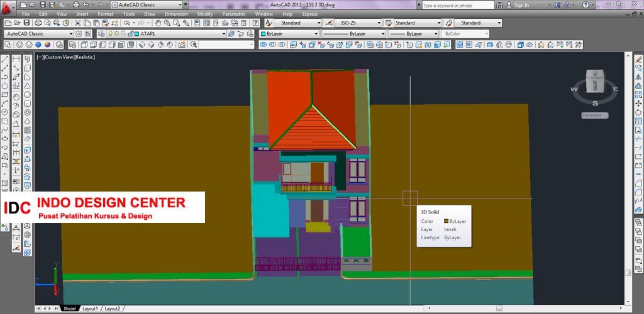Select the Erase tool in Modify toolbar
644x314 pixels.
click(x=638, y=60)
